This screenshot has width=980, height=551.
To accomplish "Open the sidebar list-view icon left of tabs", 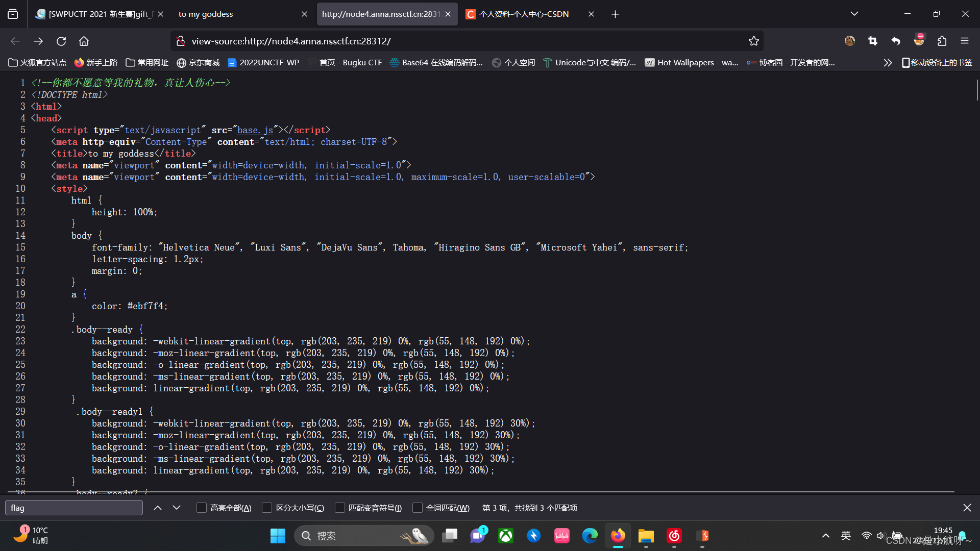I will pos(12,14).
